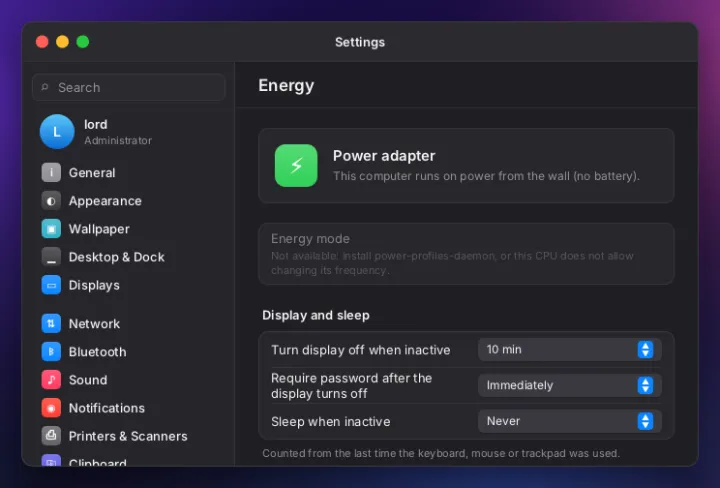The height and width of the screenshot is (488, 720).
Task: Click the Bluetooth sidebar icon
Action: [51, 352]
